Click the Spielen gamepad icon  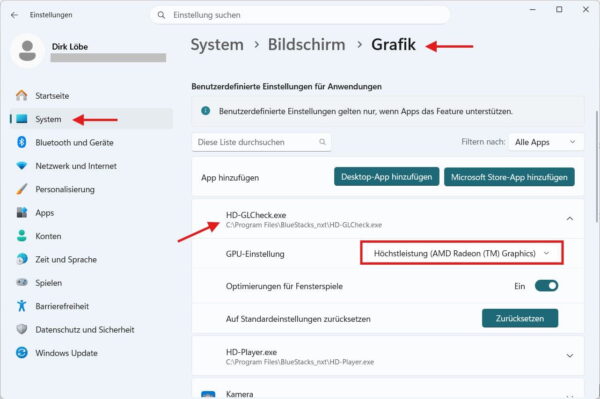pyautogui.click(x=21, y=282)
